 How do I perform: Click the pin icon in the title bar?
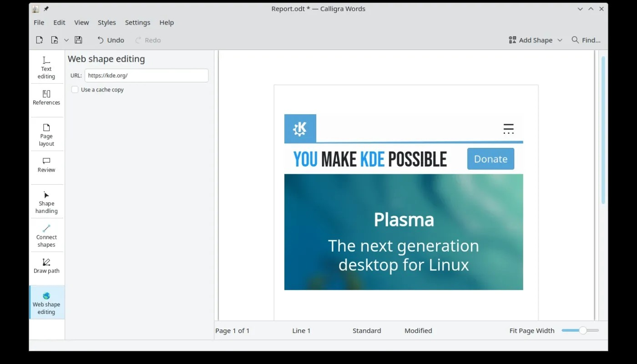46,9
